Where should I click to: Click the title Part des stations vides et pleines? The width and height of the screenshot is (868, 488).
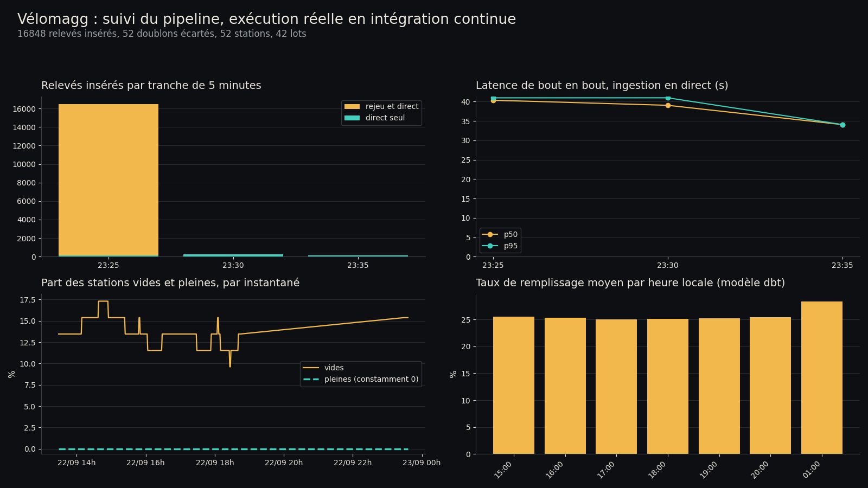coord(170,283)
